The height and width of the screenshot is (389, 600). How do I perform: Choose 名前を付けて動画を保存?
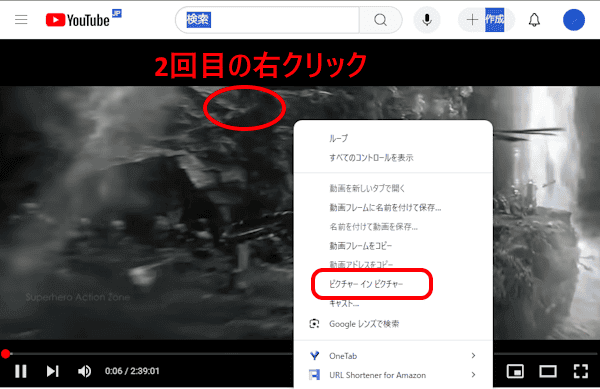[393, 227]
